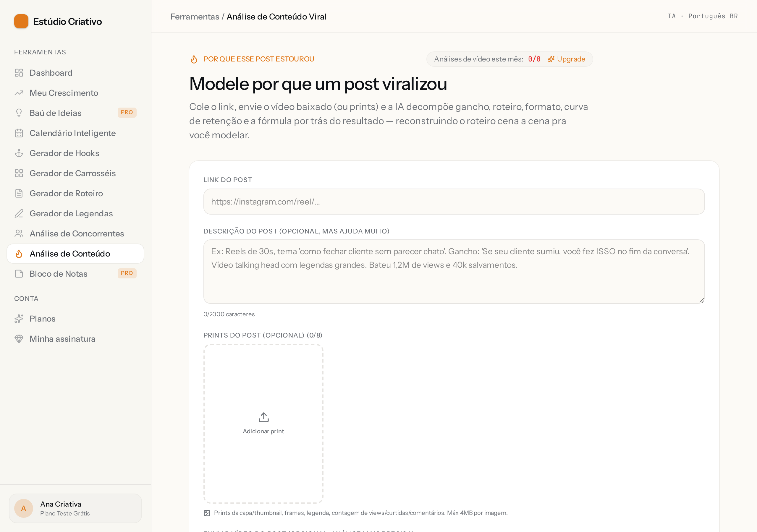Click the Gerador de Hooks anchor icon
757x532 pixels.
coord(19,153)
